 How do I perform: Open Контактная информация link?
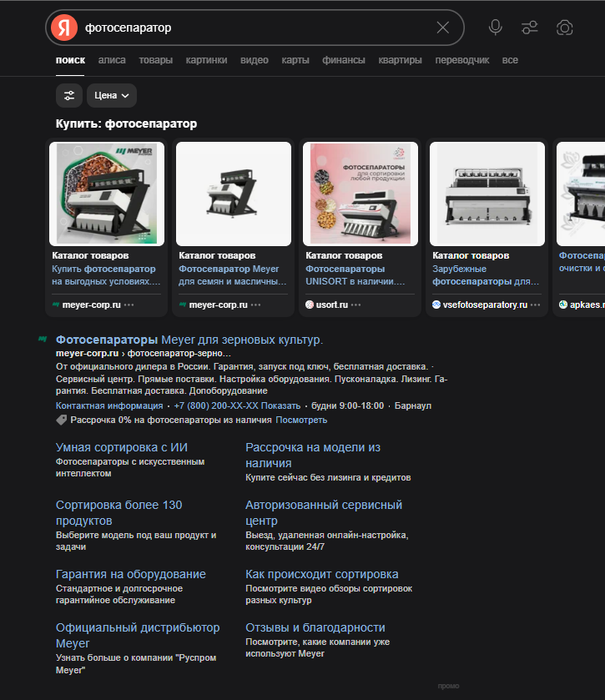pos(108,405)
